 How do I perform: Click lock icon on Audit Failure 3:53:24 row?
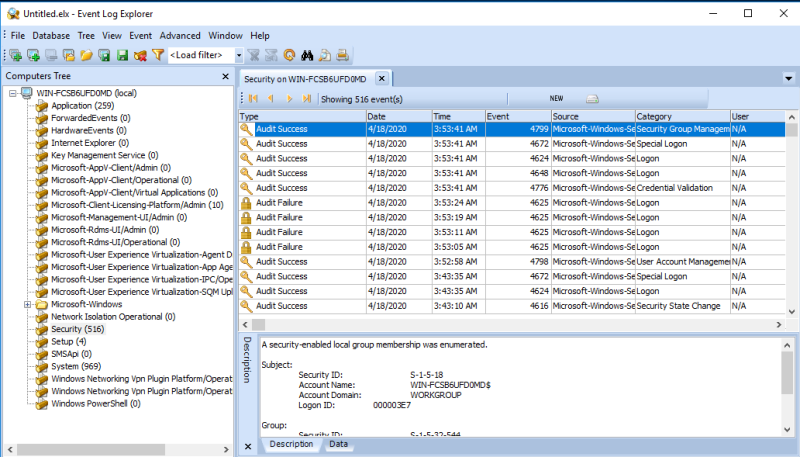246,203
